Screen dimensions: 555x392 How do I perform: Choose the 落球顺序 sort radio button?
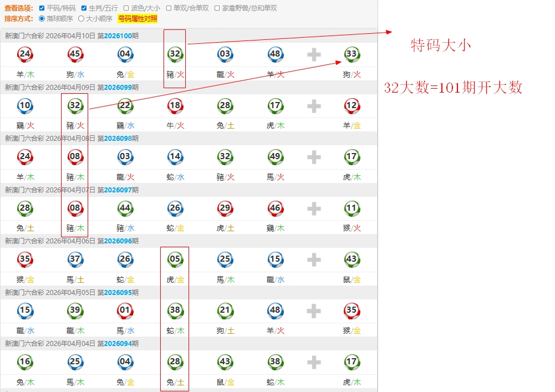(42, 18)
